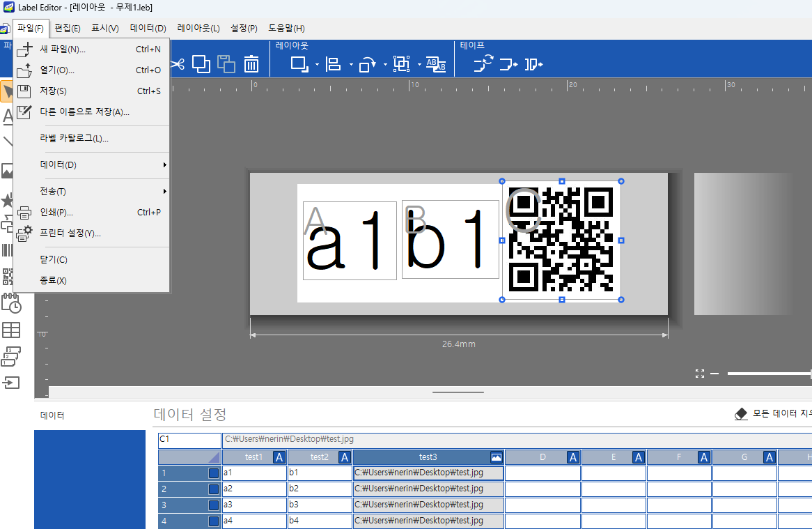Click the layout order icon
Viewport: 812px width, 529px height.
pos(299,64)
